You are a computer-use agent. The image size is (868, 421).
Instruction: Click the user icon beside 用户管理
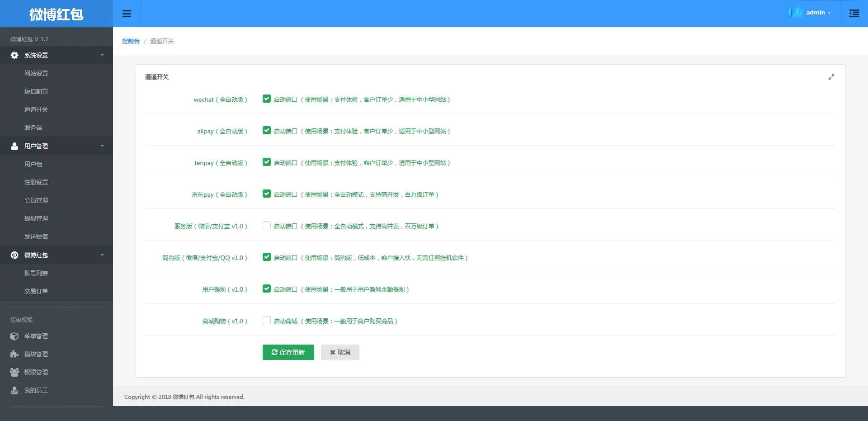[x=14, y=146]
